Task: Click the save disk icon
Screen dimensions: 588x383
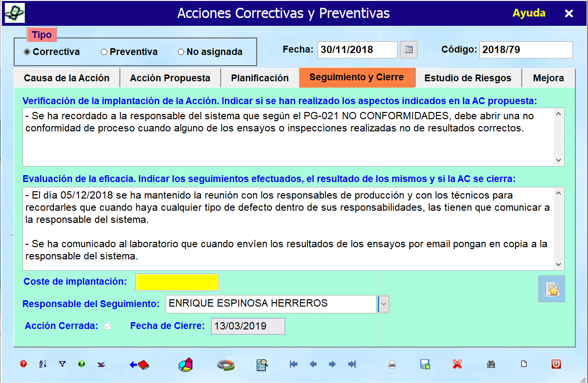Action: pyautogui.click(x=425, y=364)
